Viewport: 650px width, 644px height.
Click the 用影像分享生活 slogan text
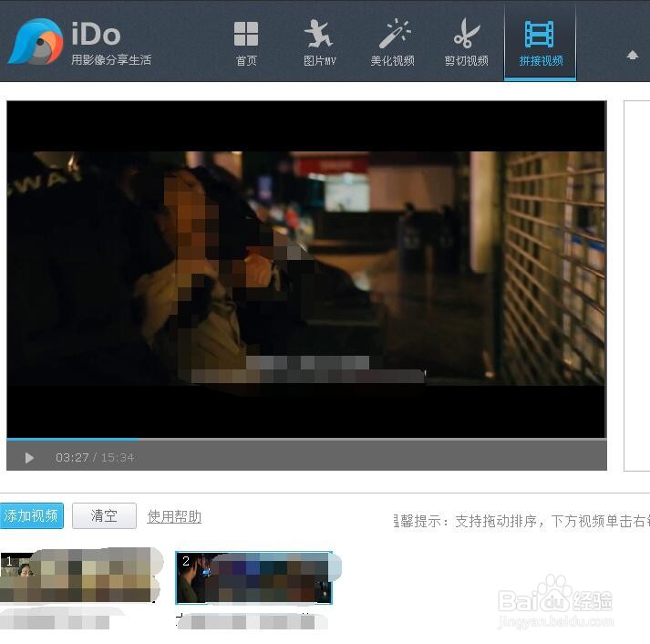(111, 60)
